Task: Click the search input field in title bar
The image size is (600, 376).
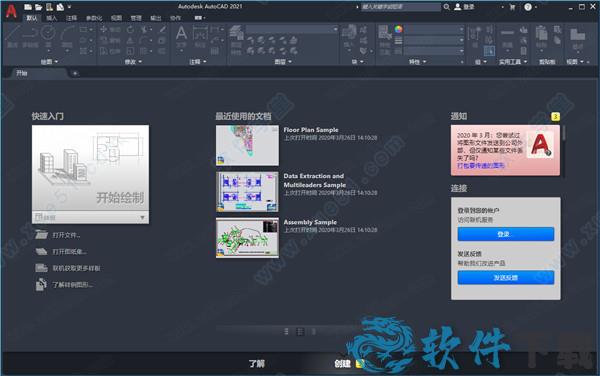Action: (401, 7)
